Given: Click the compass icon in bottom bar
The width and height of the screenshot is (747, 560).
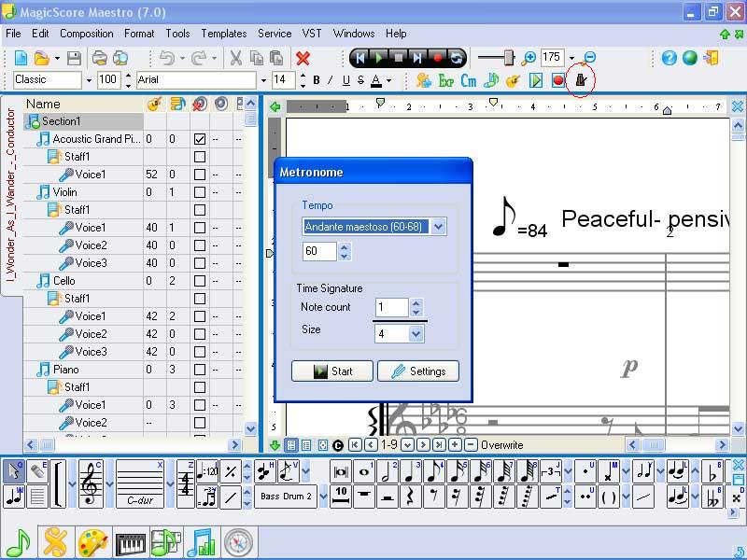Looking at the screenshot, I should coord(239,542).
